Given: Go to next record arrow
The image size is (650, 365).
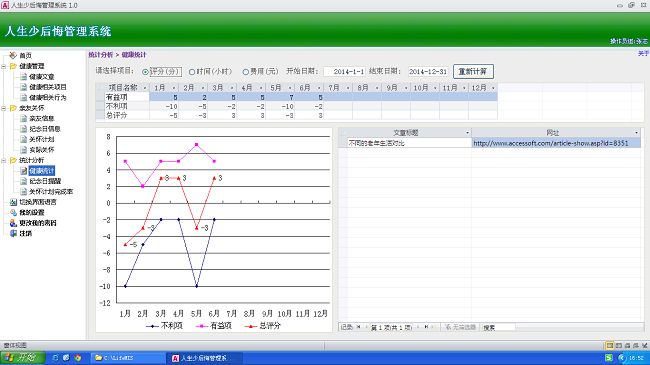Looking at the screenshot, I should coord(417,327).
